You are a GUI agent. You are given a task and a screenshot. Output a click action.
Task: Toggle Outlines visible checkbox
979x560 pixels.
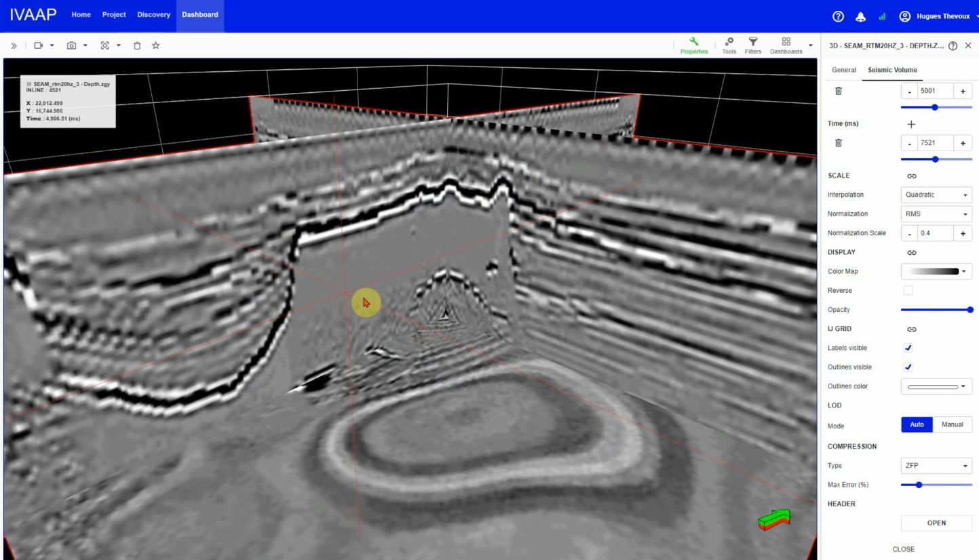(908, 367)
